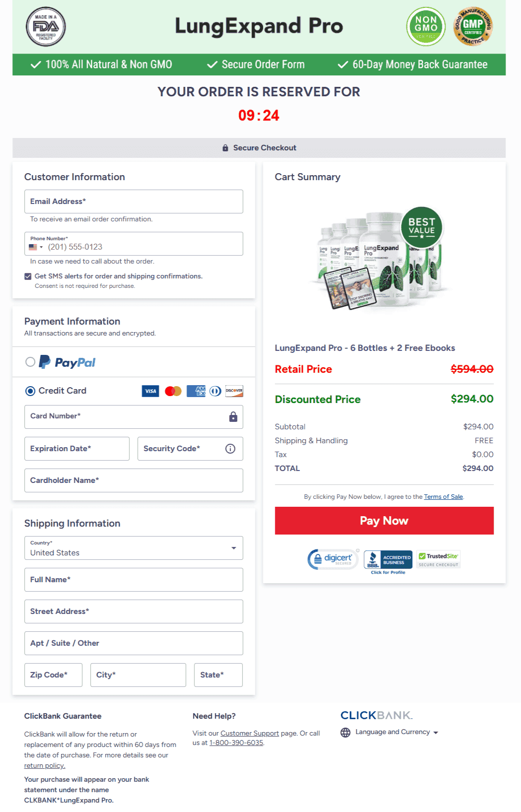Click the FDA Registered Facility badge
The height and width of the screenshot is (812, 521).
(45, 27)
